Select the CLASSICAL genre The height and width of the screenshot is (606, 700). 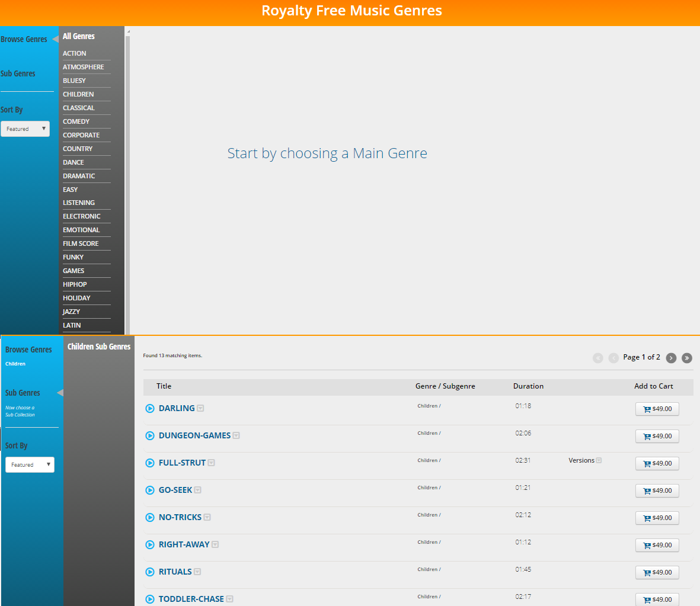point(79,108)
